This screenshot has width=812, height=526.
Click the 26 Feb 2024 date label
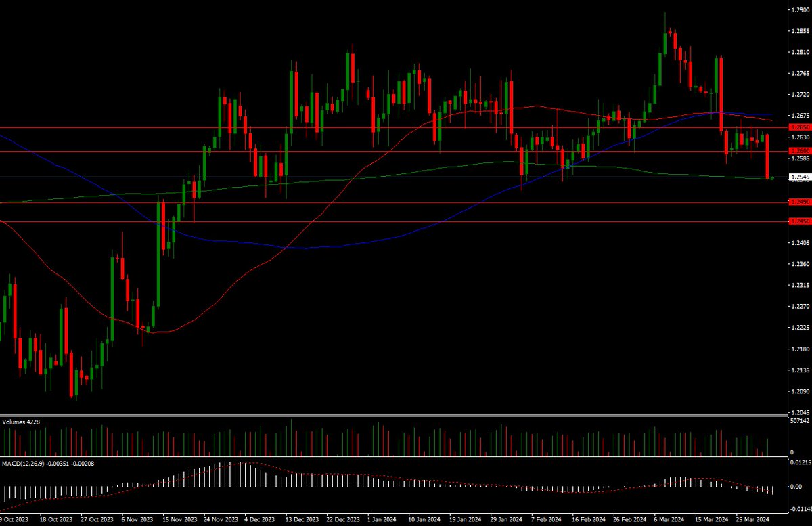(629, 520)
